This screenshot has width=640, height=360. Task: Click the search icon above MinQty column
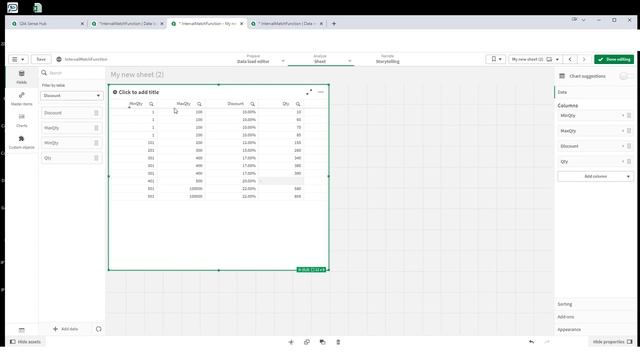[x=151, y=104]
